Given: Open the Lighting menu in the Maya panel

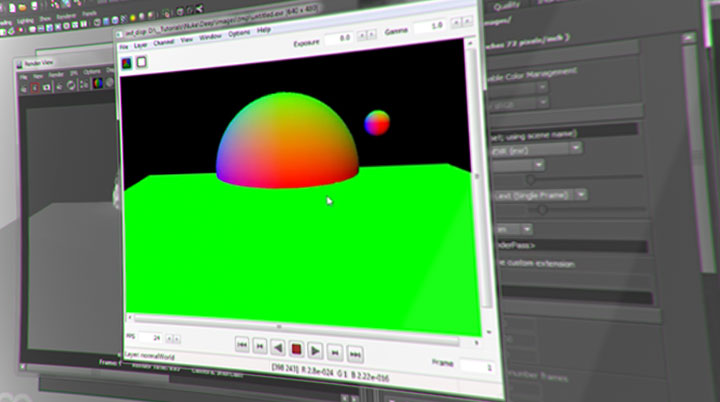Looking at the screenshot, I should (x=25, y=21).
